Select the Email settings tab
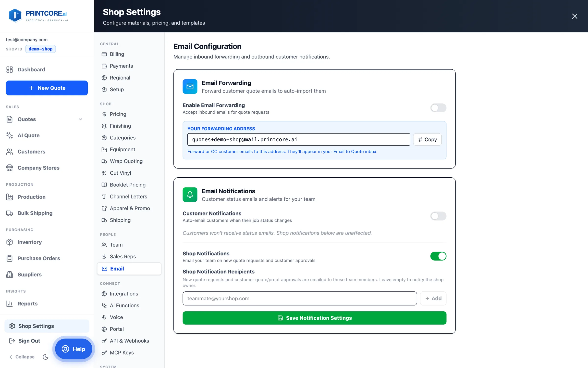Viewport: 588px width, 368px height. [129, 269]
